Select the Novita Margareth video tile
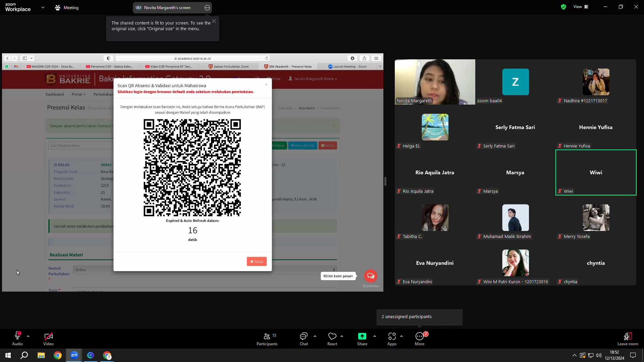 coord(435,82)
